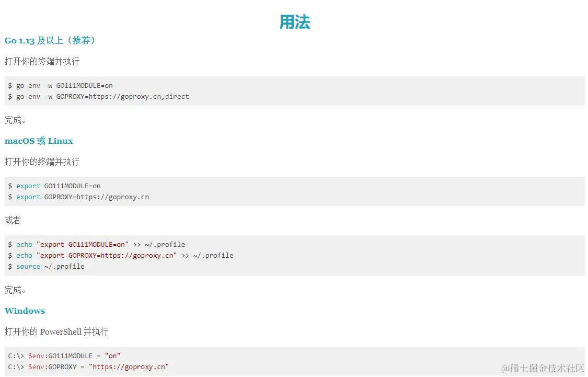Image resolution: width=588 pixels, height=377 pixels.
Task: Click the export GOPROXY=https://goproxy.cn code line
Action: 79,197
